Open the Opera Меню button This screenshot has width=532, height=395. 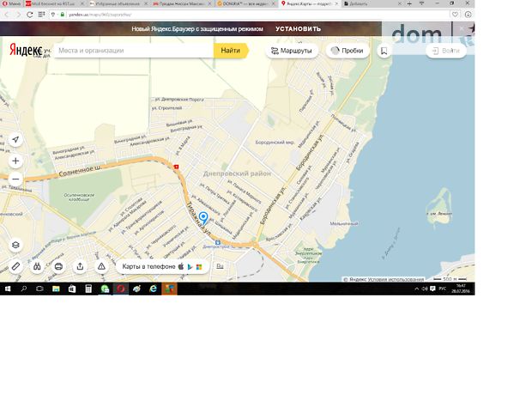pos(11,3)
